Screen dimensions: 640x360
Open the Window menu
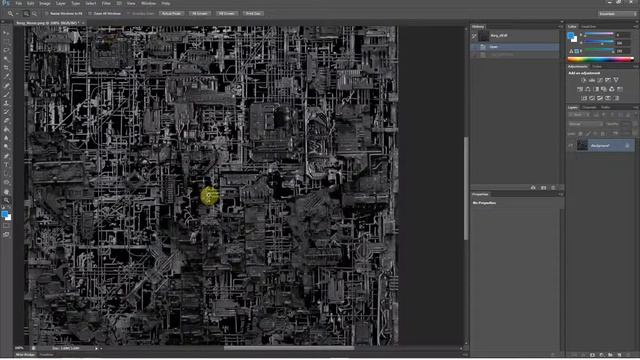tap(149, 3)
